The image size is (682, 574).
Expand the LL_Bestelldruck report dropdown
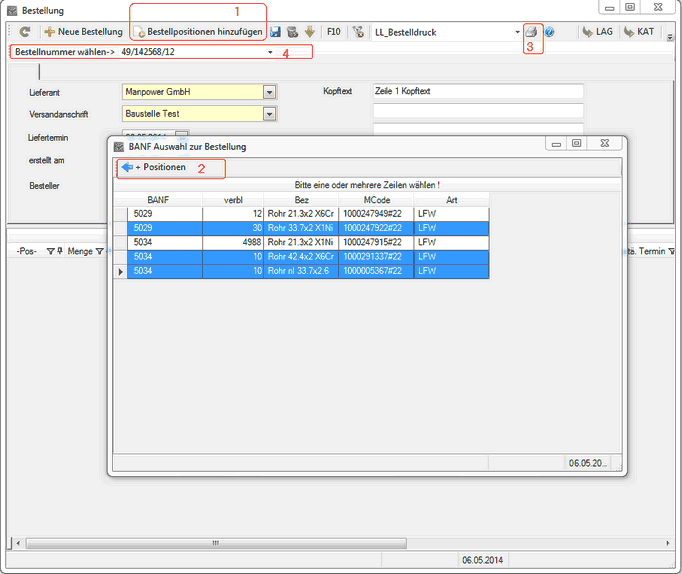(517, 32)
